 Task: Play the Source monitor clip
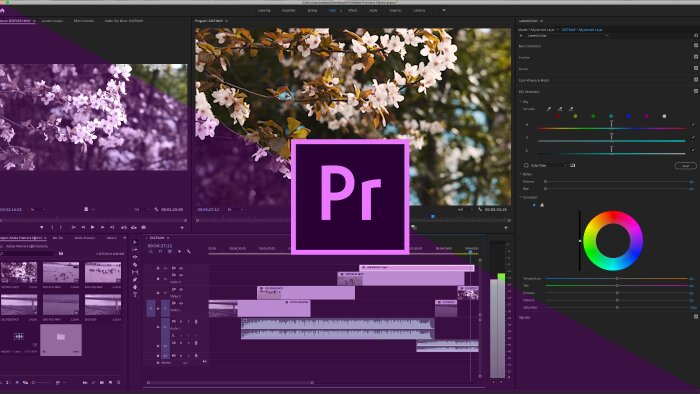click(x=92, y=227)
